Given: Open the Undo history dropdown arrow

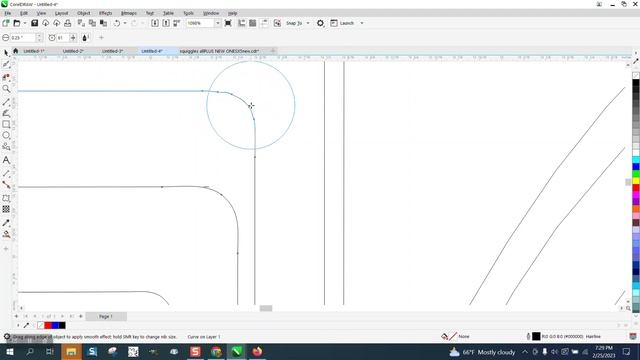Looking at the screenshot, I should click(x=125, y=23).
